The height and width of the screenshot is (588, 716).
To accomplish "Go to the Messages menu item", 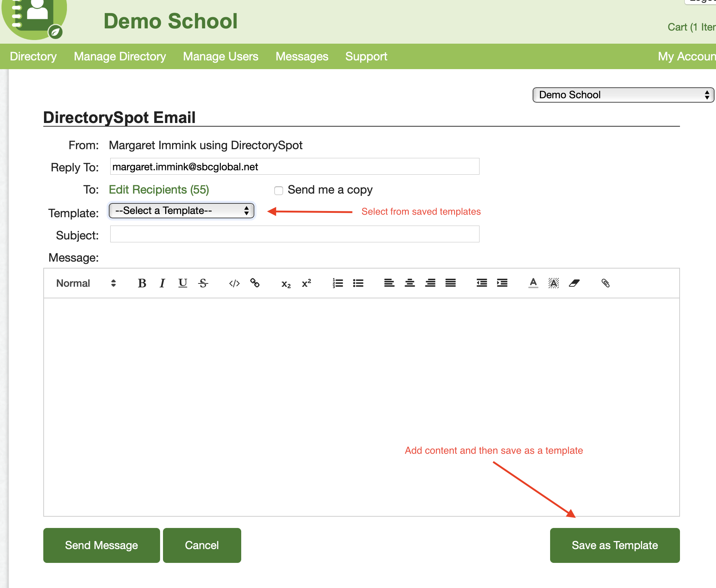I will (302, 56).
